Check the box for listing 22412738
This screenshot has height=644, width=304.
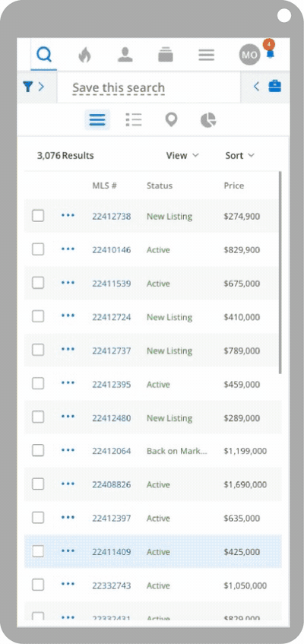[38, 216]
